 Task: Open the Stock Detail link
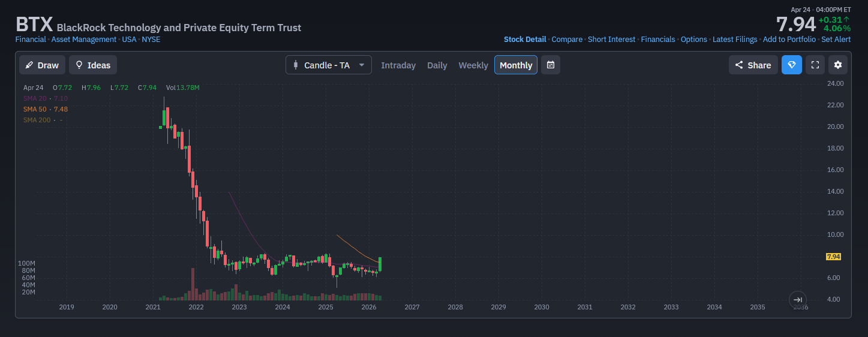coord(525,40)
